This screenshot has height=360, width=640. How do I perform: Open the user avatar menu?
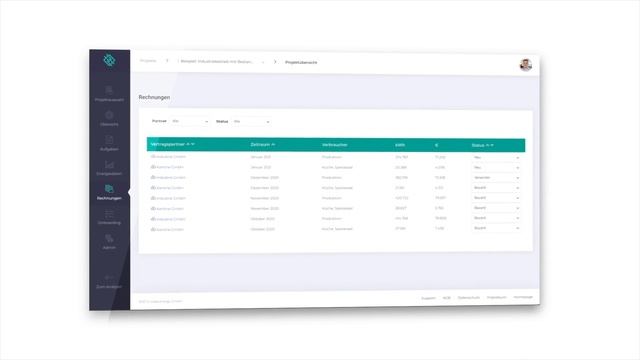[x=526, y=64]
